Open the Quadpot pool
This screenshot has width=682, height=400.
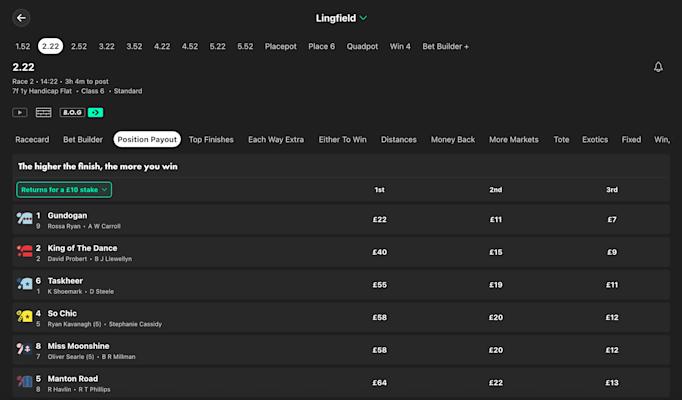coord(362,46)
